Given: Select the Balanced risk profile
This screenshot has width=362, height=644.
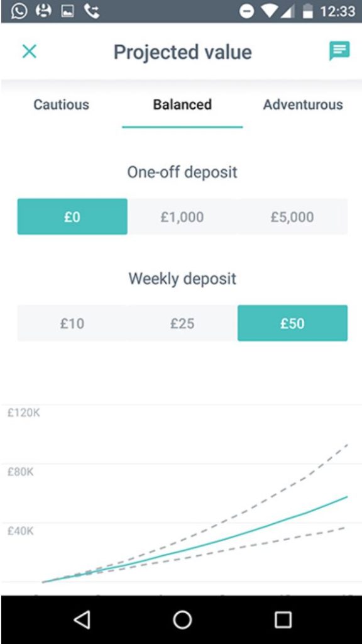Looking at the screenshot, I should 182,105.
